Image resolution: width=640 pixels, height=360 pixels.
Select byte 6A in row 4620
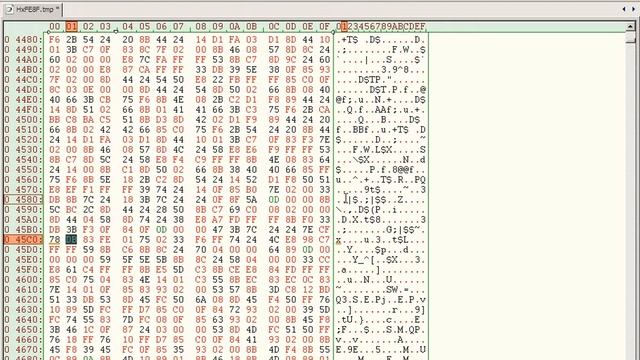tap(201, 300)
